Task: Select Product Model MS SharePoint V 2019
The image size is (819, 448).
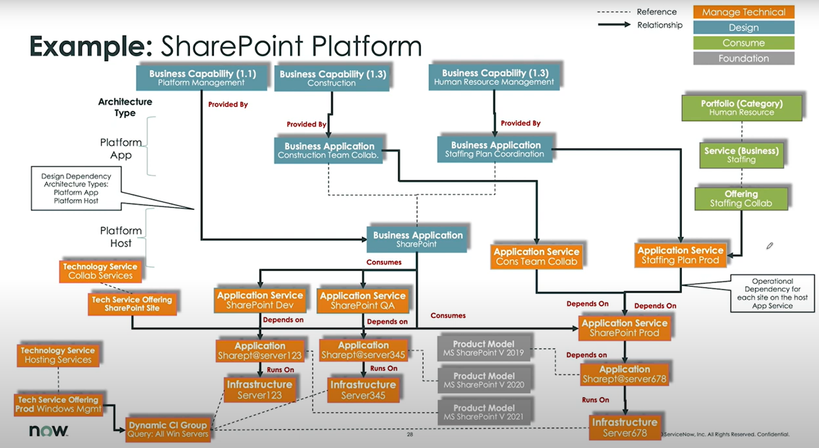Action: point(484,348)
